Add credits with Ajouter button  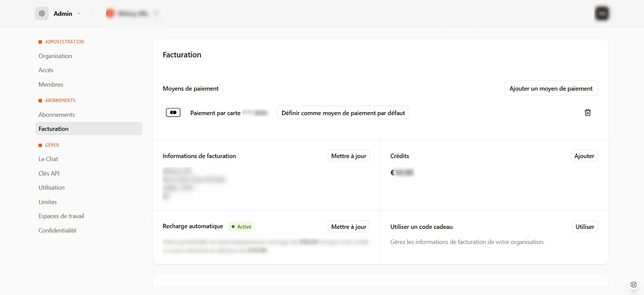584,156
